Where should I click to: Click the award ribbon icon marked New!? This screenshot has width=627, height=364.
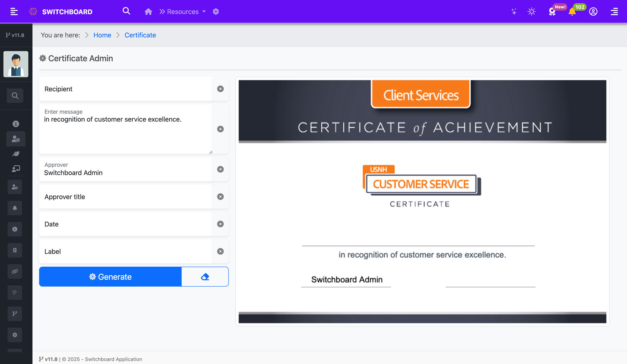552,12
